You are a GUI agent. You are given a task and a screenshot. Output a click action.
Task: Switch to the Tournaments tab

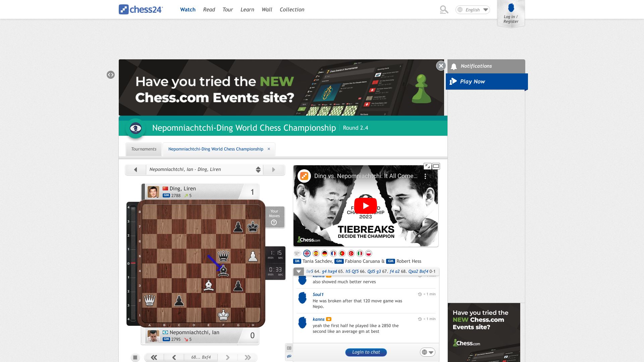pyautogui.click(x=144, y=149)
